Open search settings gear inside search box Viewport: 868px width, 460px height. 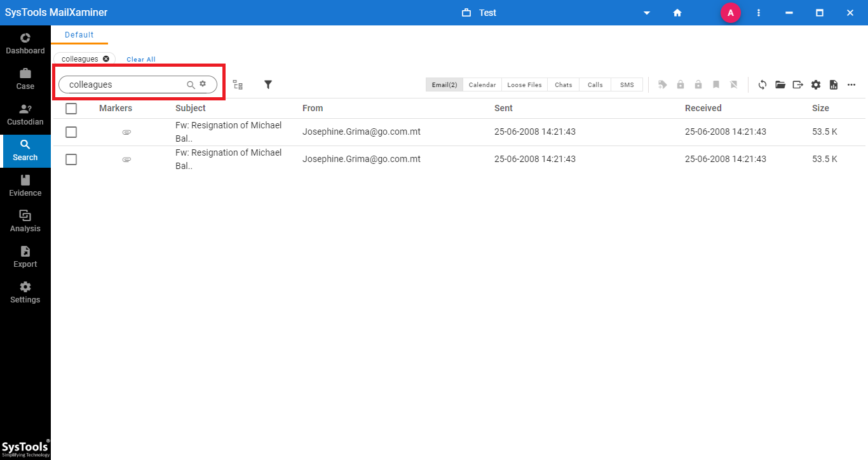(x=203, y=84)
